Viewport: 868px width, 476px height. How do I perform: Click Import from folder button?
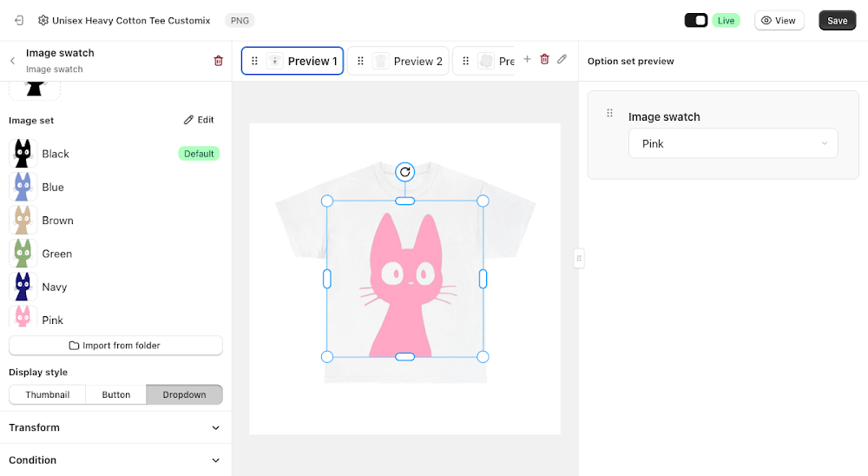click(115, 345)
